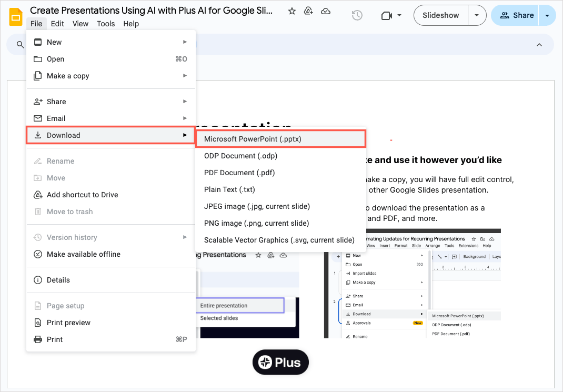Download as Plain Text (.txt)
563x392 pixels.
click(281, 189)
